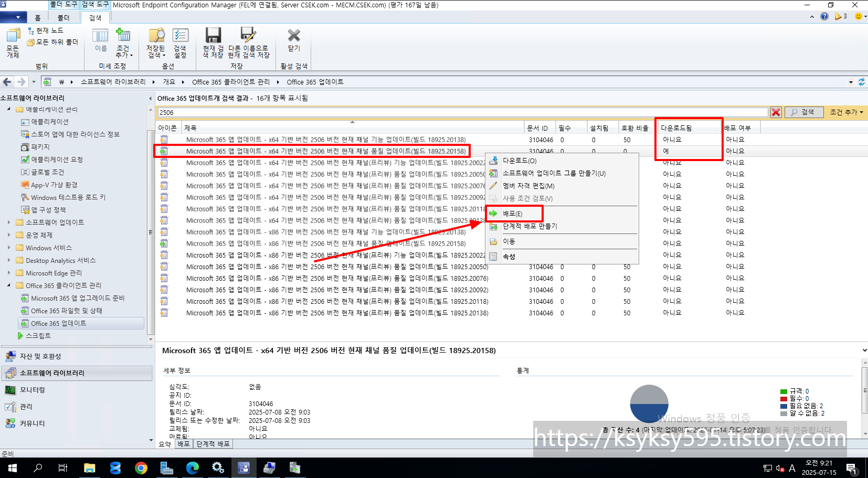Refresh view with address bar refresh icon
Image resolution: width=868 pixels, height=478 pixels.
[x=862, y=82]
